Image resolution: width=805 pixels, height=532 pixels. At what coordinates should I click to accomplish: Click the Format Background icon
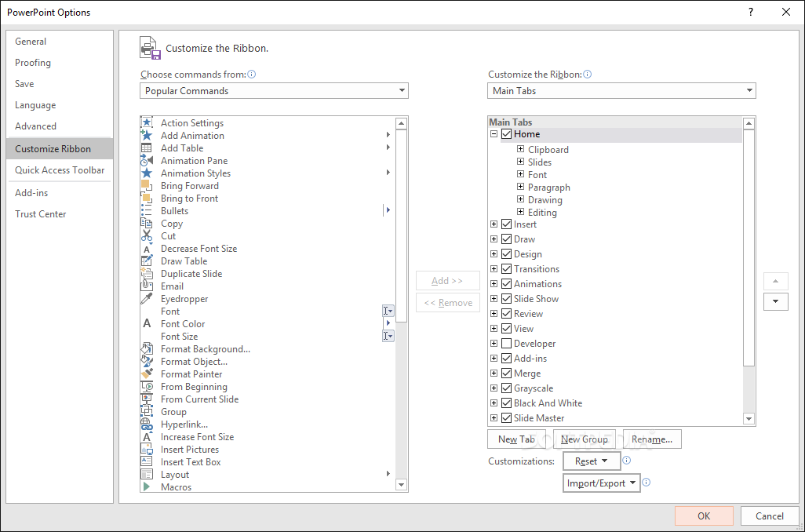tap(147, 348)
